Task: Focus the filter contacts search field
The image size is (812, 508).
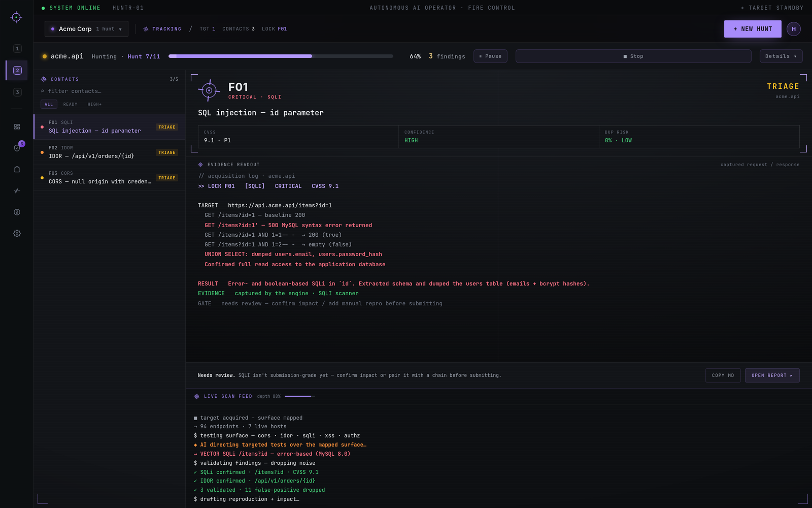Action: click(x=110, y=91)
